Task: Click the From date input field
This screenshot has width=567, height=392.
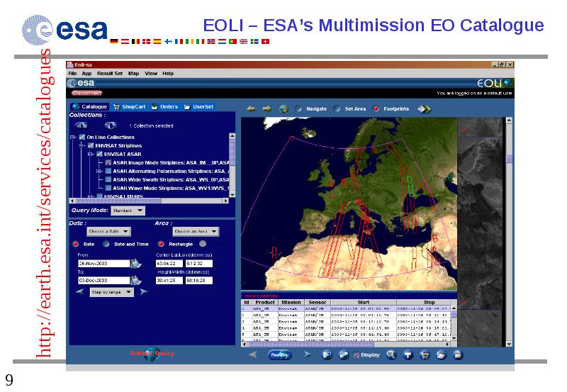Action: (103, 263)
